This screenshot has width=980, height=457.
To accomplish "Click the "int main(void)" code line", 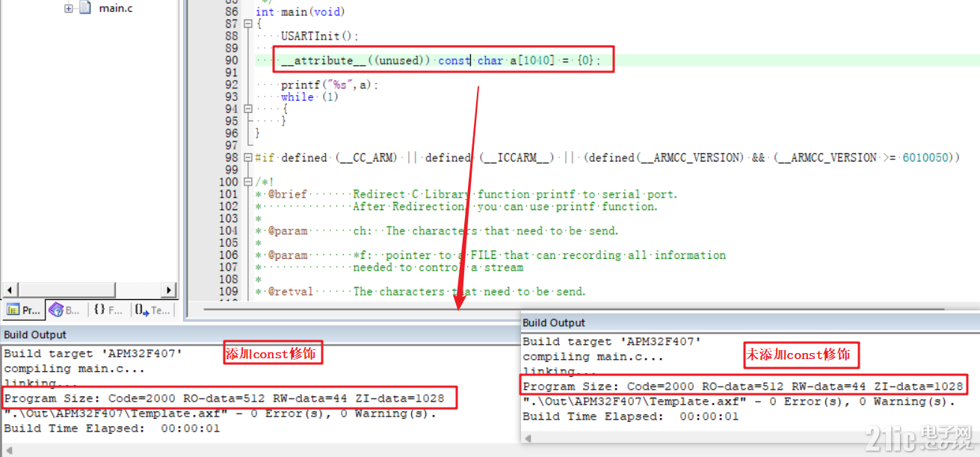I will pos(301,12).
